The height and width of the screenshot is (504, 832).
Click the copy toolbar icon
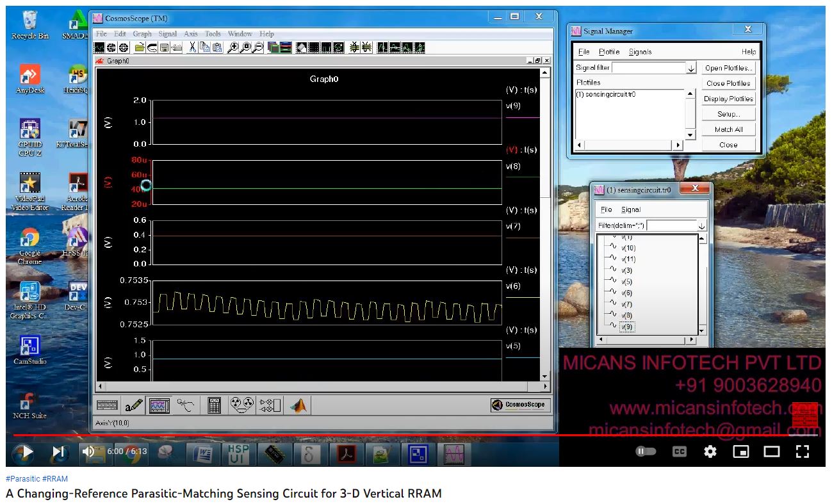coord(204,47)
